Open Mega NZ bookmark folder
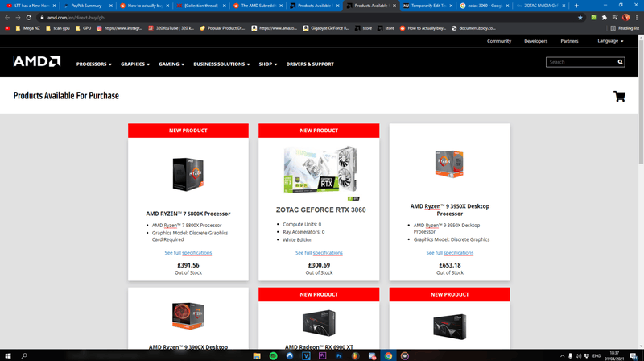Image resolution: width=644 pixels, height=361 pixels. click(x=28, y=28)
